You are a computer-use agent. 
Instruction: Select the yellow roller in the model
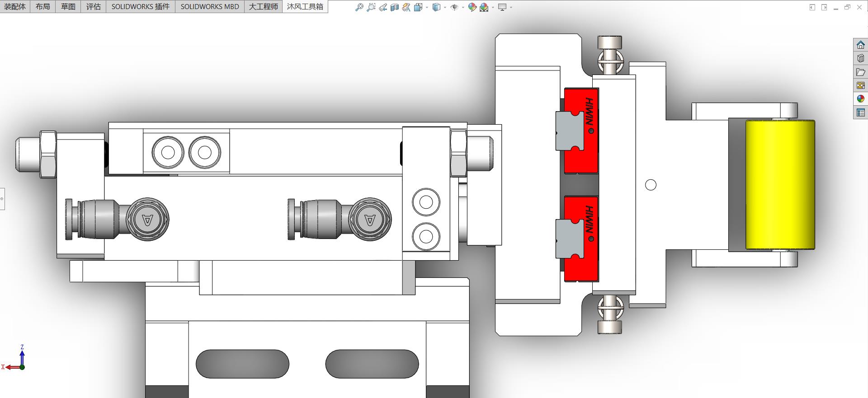click(x=780, y=185)
